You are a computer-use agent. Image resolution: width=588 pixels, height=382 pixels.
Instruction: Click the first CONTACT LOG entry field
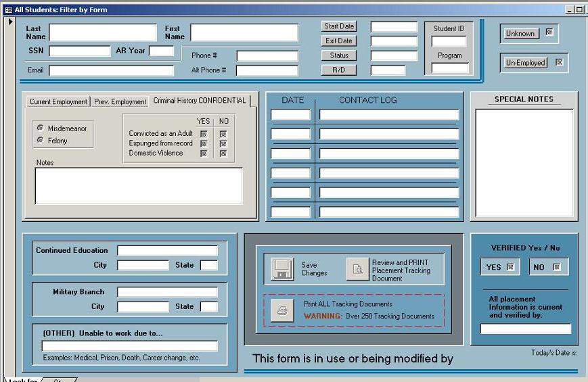[x=389, y=115]
